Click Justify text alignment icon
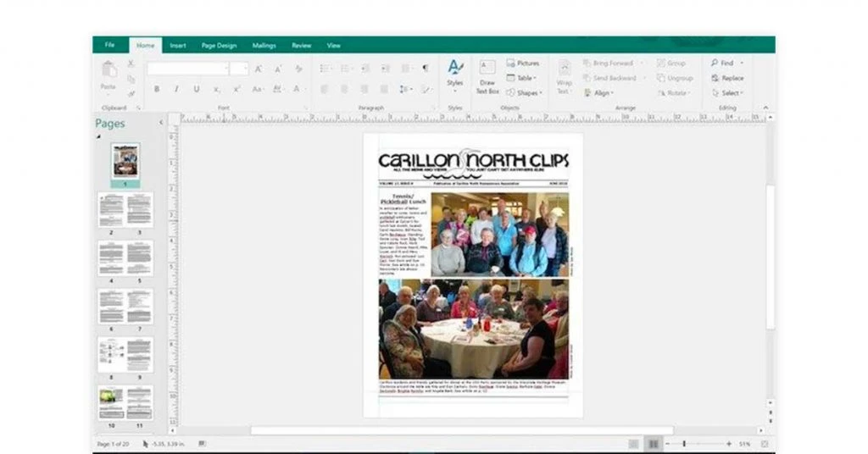Screen dimensions: 868x454 click(x=384, y=89)
